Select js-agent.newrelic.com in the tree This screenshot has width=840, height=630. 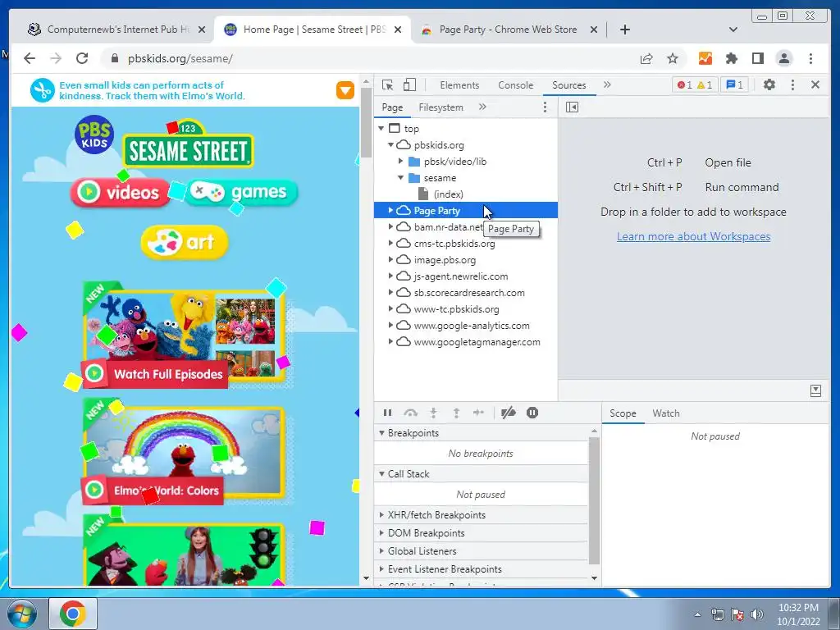(x=461, y=276)
